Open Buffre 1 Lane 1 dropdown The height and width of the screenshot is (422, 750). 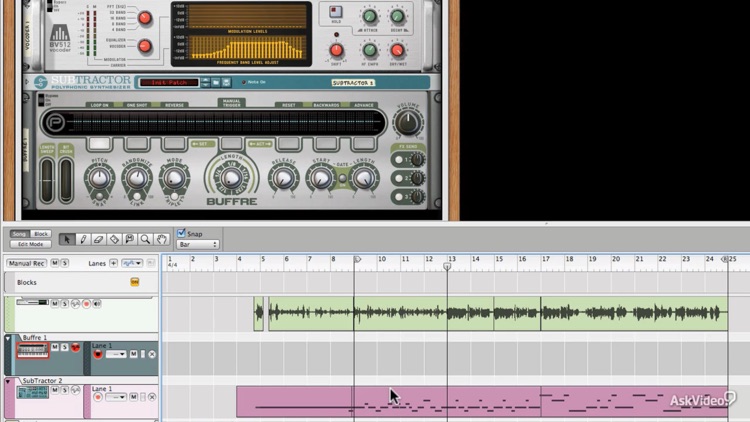116,354
